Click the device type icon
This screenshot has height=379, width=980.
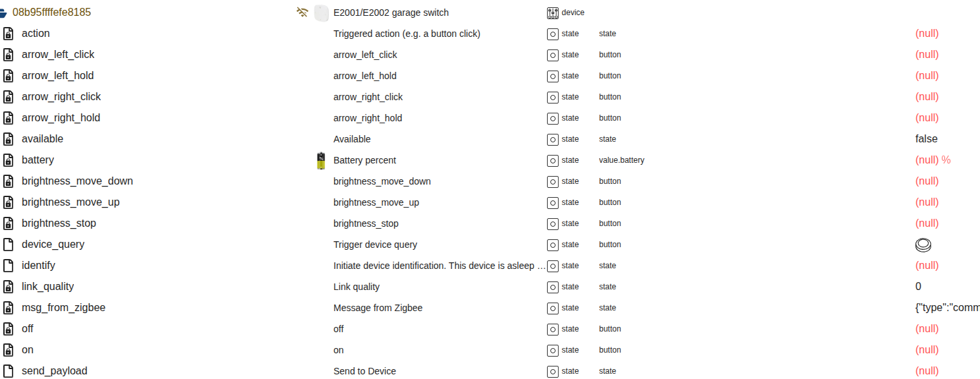[552, 13]
